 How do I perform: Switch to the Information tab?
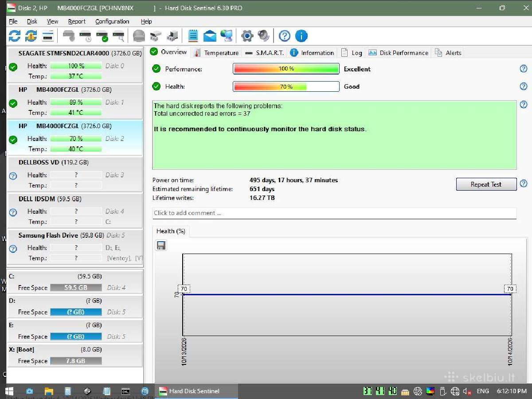pyautogui.click(x=312, y=53)
